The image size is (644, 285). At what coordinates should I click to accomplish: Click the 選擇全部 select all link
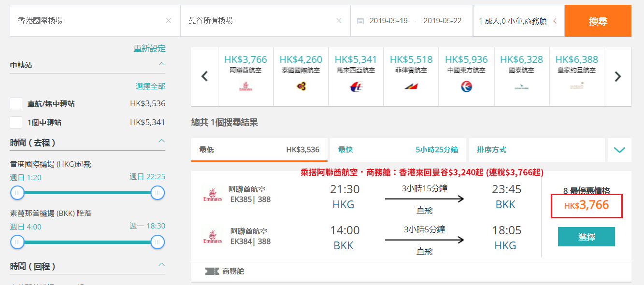click(150, 86)
